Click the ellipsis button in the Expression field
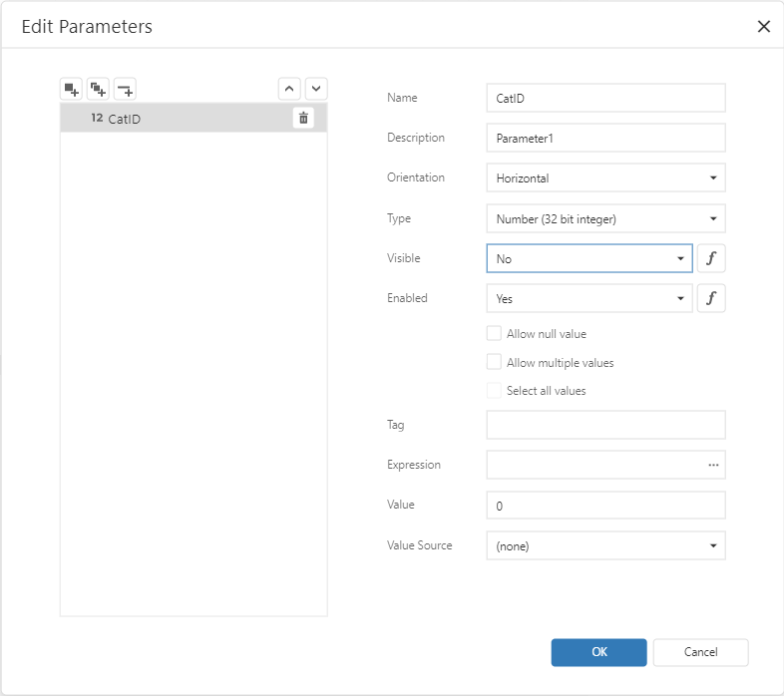The width and height of the screenshot is (784, 696). (713, 465)
